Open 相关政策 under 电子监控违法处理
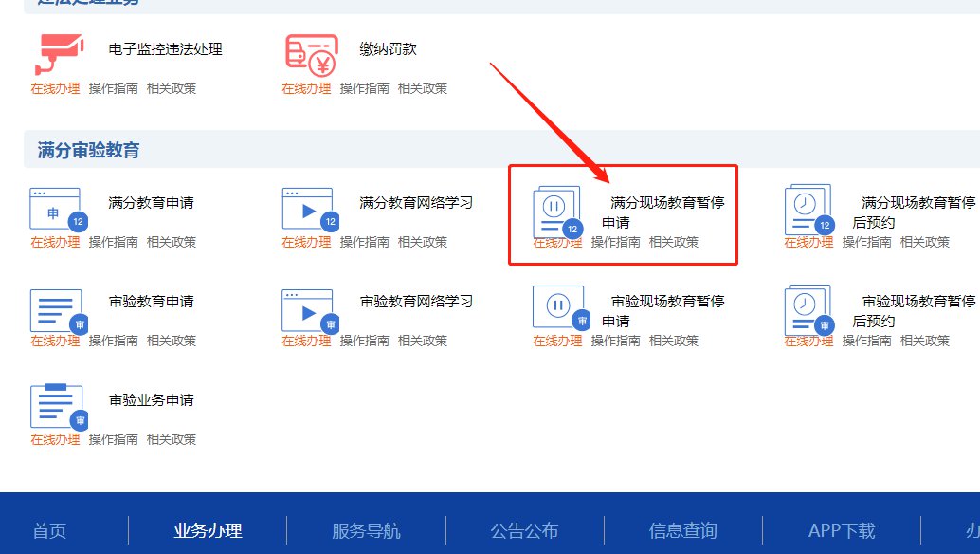The width and height of the screenshot is (980, 554). click(x=171, y=88)
